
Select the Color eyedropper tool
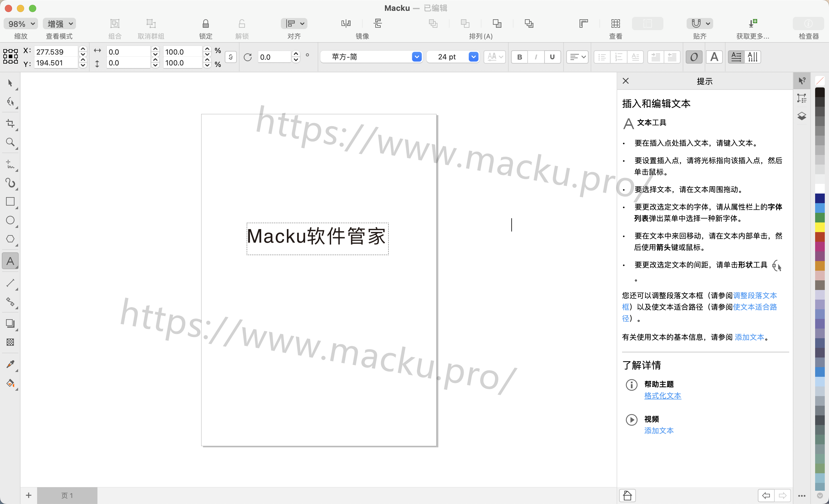pyautogui.click(x=10, y=364)
